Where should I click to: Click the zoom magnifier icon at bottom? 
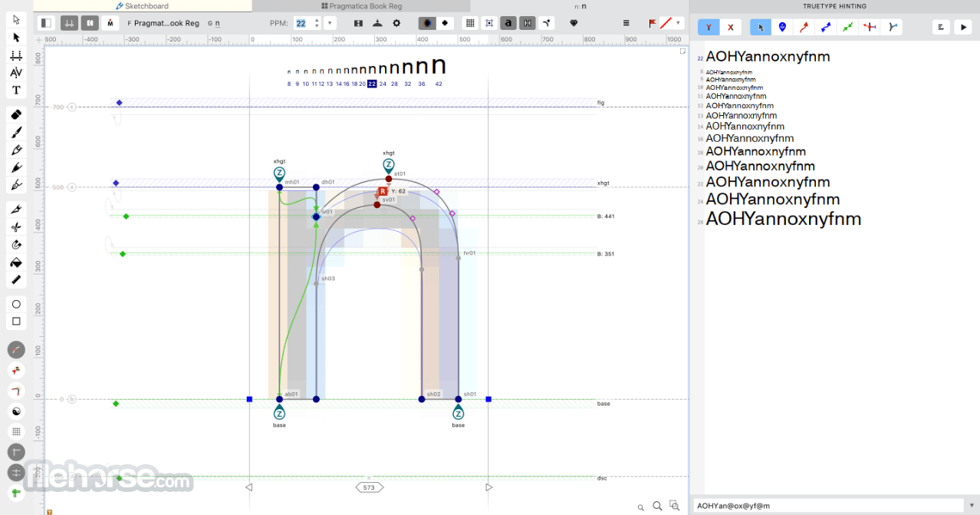pos(657,506)
